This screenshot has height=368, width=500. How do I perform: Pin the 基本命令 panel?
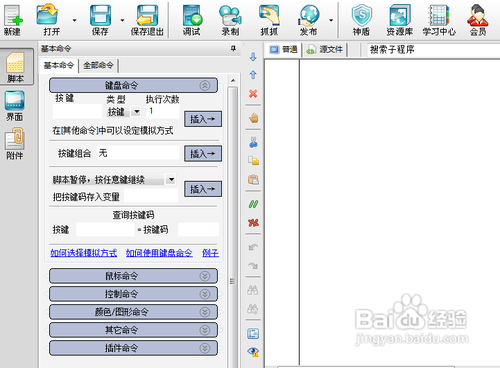click(233, 49)
